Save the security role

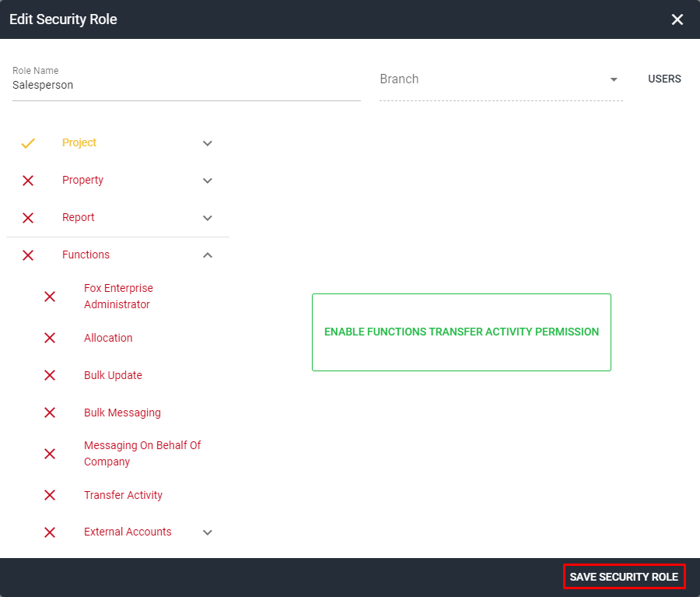(x=624, y=576)
